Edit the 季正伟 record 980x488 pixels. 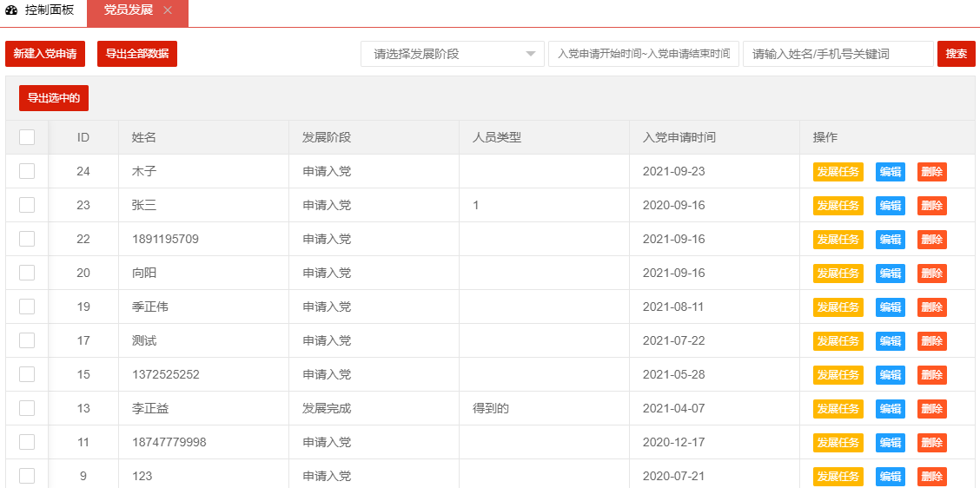[890, 307]
